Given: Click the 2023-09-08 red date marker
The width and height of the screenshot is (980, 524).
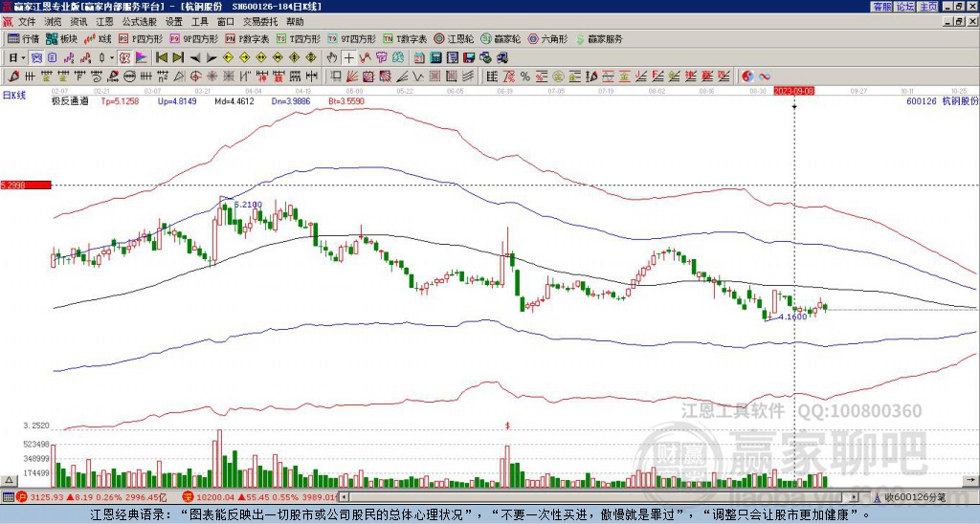Looking at the screenshot, I should 793,91.
